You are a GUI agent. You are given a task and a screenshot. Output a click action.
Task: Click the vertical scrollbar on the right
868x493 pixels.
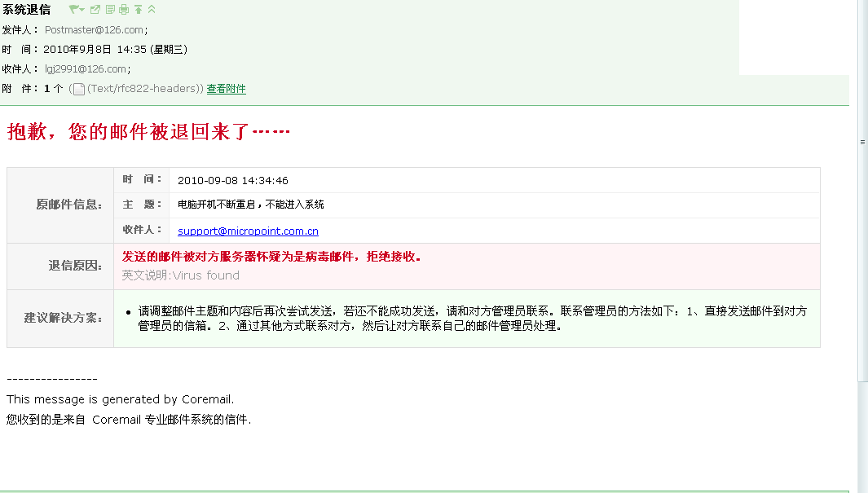coord(862,244)
